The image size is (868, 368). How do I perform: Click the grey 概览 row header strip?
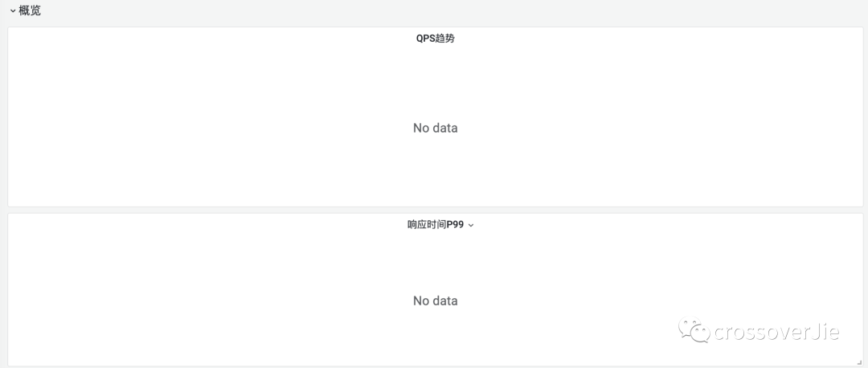434,11
